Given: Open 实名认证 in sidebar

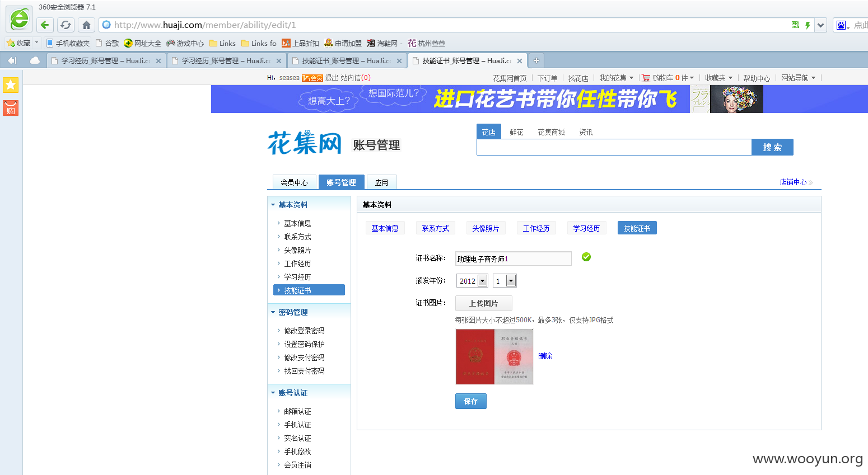Looking at the screenshot, I should 297,438.
